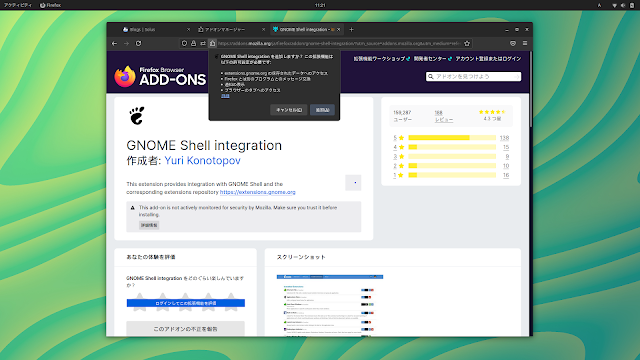The image size is (640, 360).
Task: Click the search magnifier icon in add-on search
Action: (431, 76)
